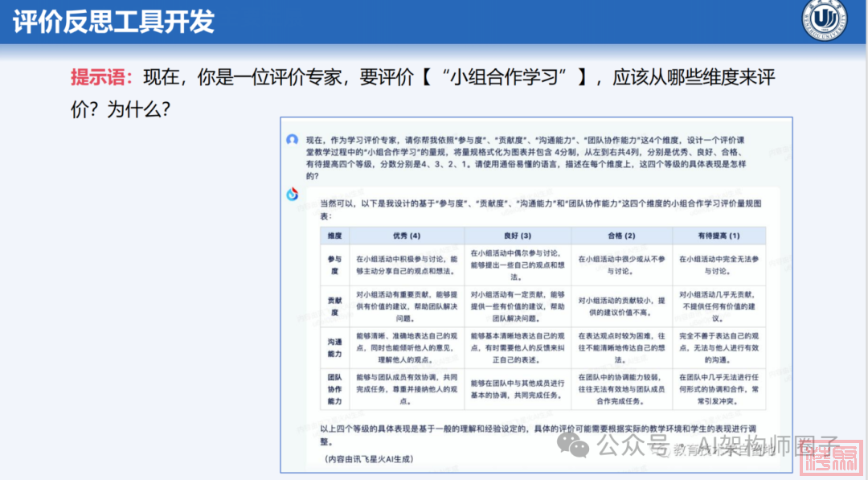Click the 贡献度 row label
The width and height of the screenshot is (868, 480).
point(334,306)
